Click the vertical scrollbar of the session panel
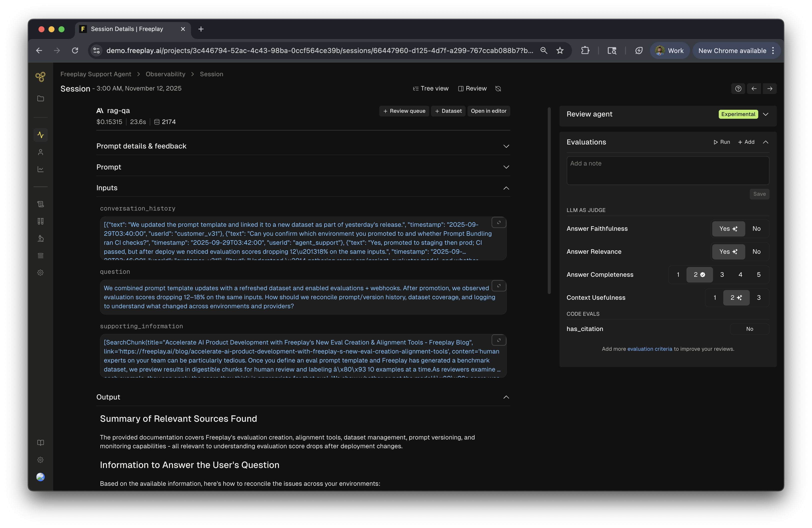This screenshot has width=812, height=528. point(549,200)
